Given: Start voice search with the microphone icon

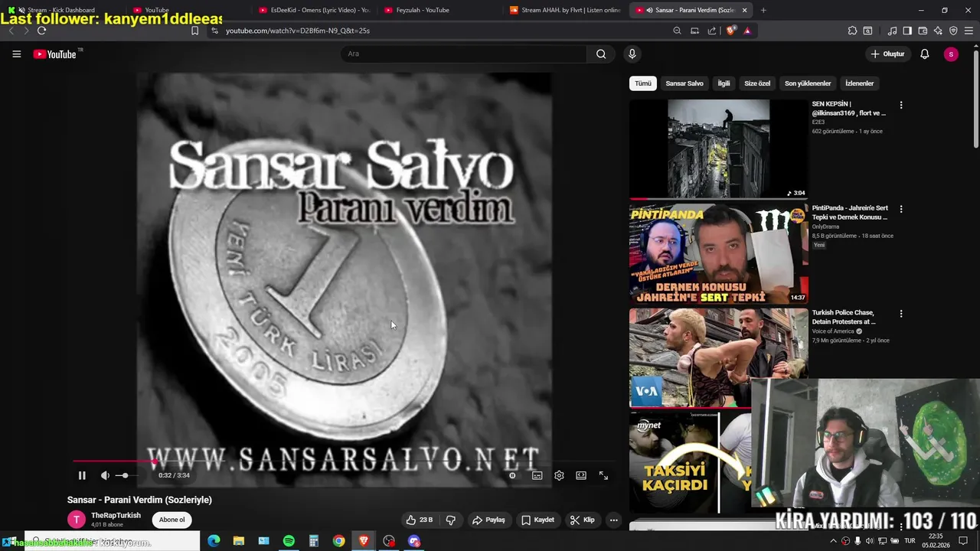Looking at the screenshot, I should (x=632, y=54).
